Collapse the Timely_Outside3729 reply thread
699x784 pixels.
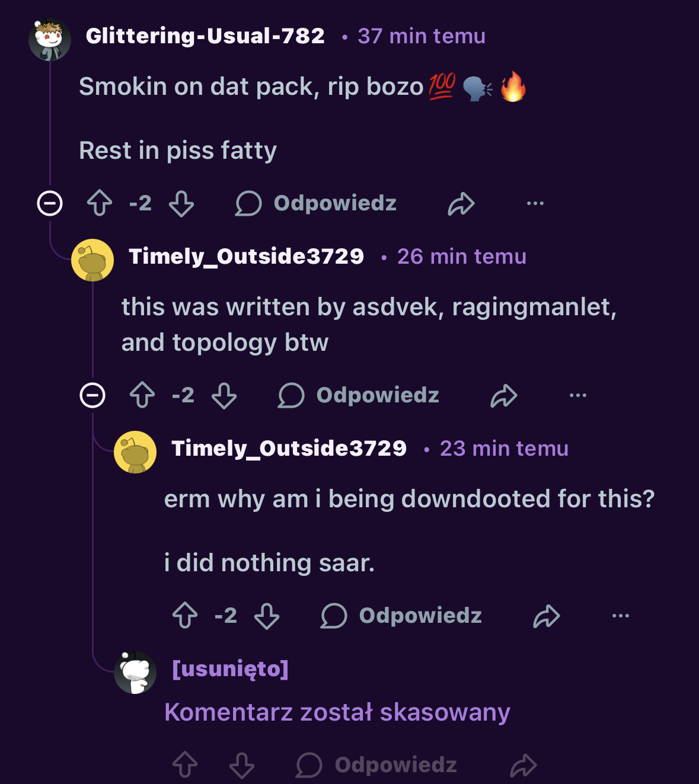tap(92, 395)
